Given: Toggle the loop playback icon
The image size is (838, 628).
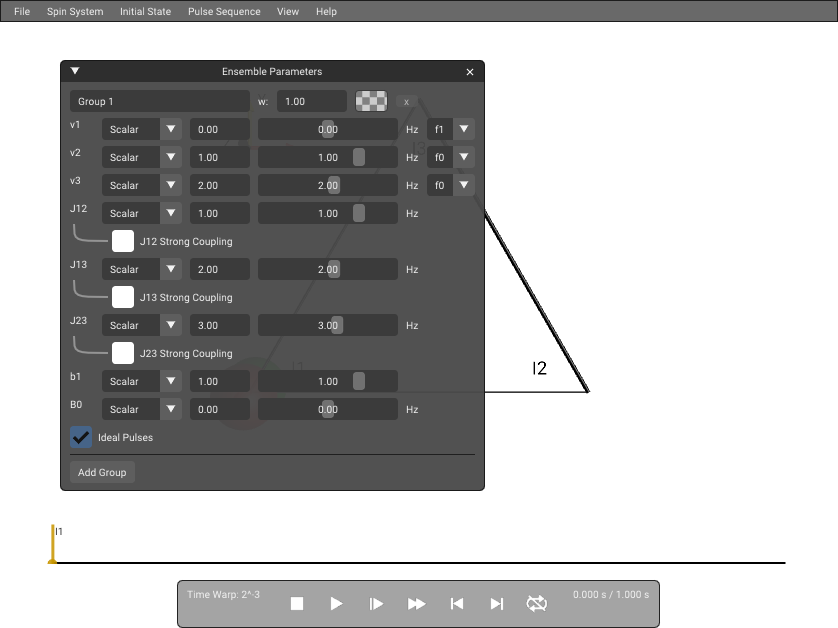Looking at the screenshot, I should click(x=537, y=603).
